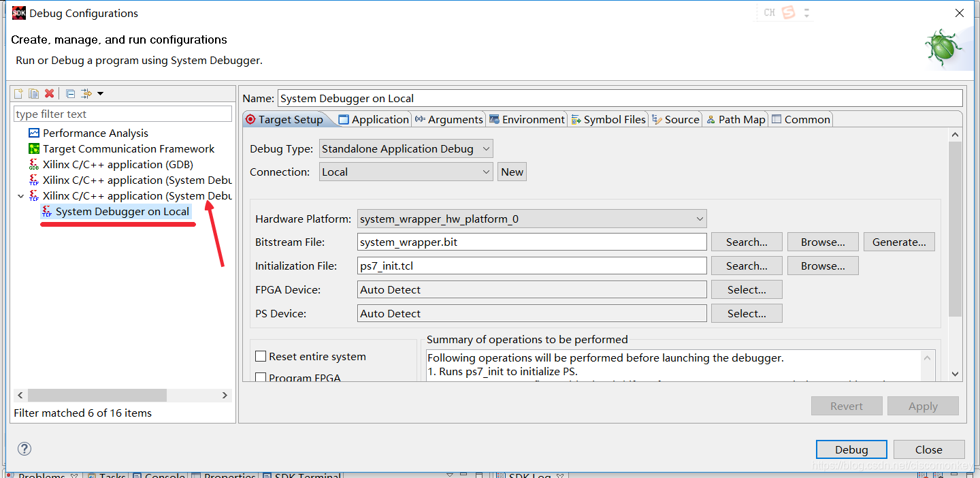Select the non-expandable Xilinx C/C++ application (System Debu row
The width and height of the screenshot is (980, 478).
130,180
